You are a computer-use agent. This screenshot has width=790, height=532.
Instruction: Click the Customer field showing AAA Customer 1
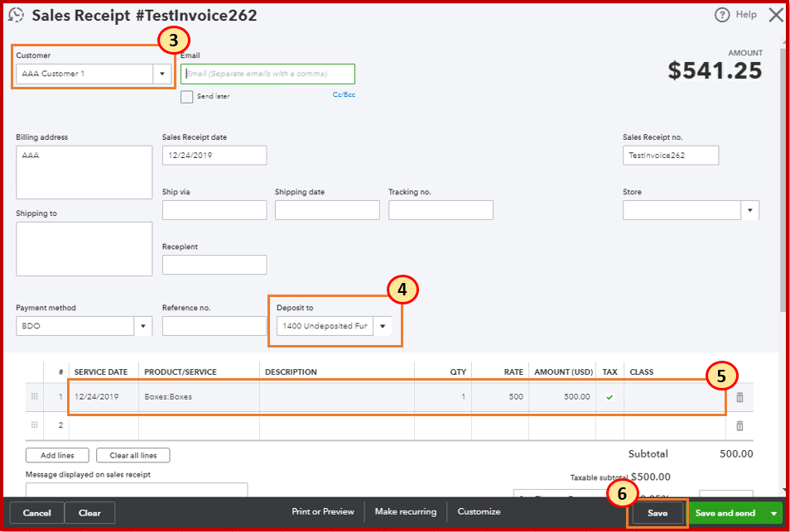click(x=84, y=74)
